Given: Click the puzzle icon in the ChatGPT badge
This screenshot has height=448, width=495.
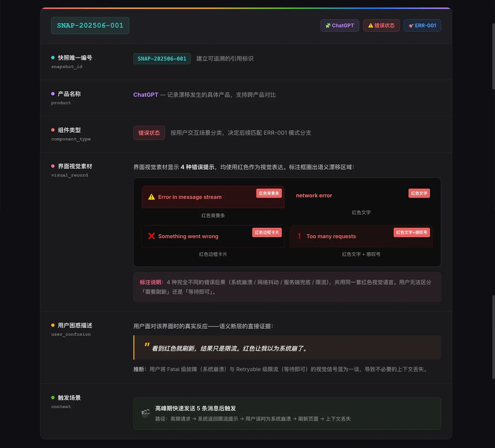Looking at the screenshot, I should pyautogui.click(x=328, y=25).
